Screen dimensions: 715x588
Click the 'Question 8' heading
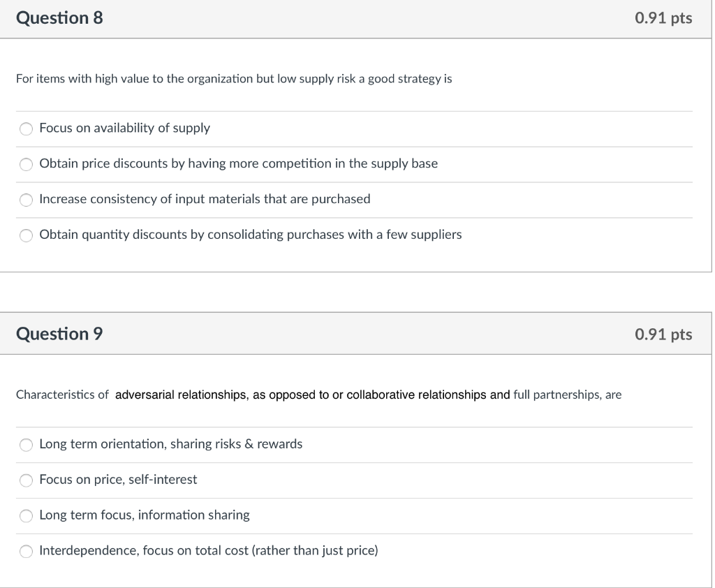(59, 19)
